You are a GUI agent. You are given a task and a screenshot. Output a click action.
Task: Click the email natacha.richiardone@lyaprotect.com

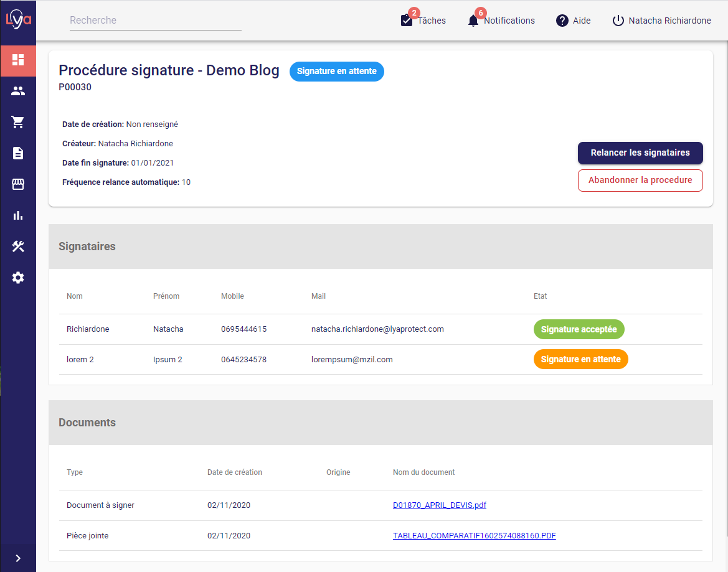[377, 329]
